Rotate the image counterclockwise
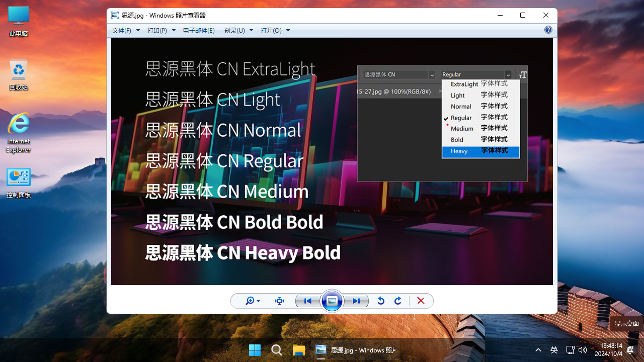Image resolution: width=644 pixels, height=362 pixels. [381, 301]
